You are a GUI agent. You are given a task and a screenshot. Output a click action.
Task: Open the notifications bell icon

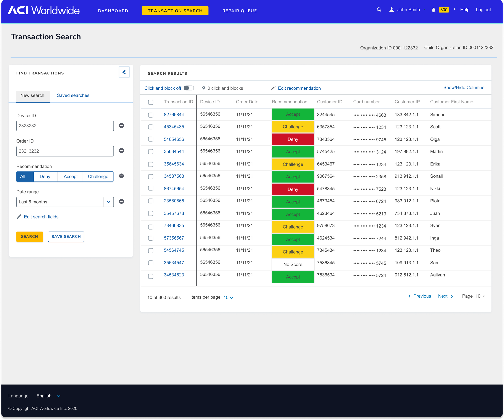[433, 10]
